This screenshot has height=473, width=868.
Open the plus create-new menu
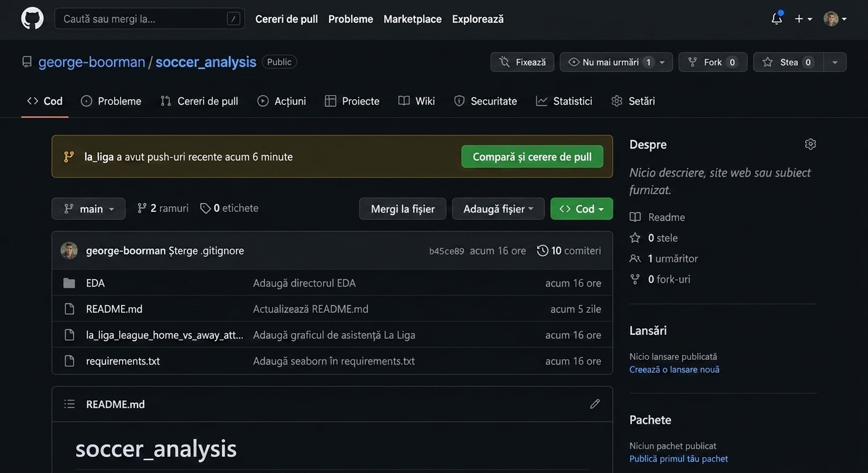(803, 19)
